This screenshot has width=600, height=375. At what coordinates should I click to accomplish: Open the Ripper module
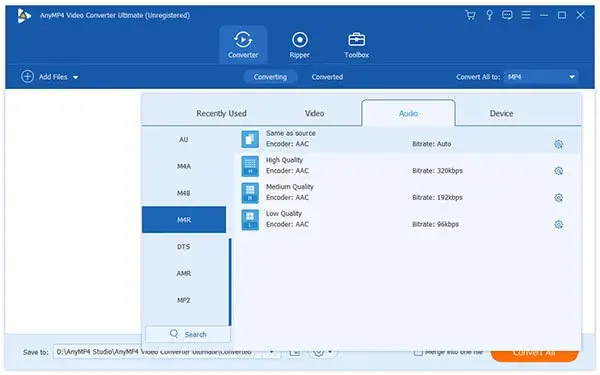[300, 45]
